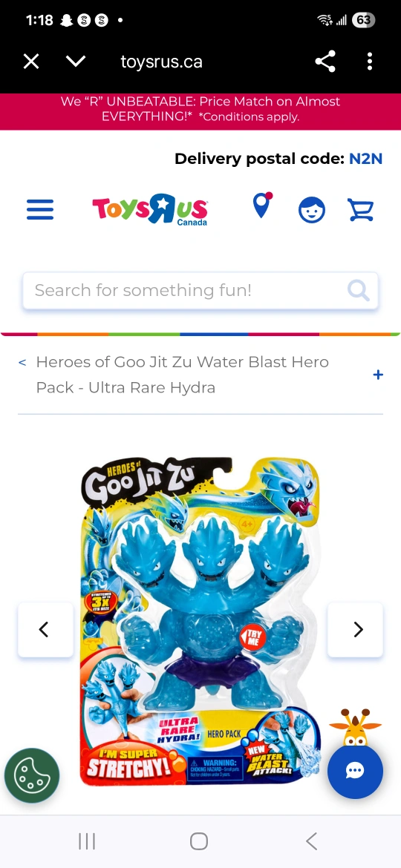This screenshot has height=868, width=401.
Task: View the shopping cart
Action: 361,210
